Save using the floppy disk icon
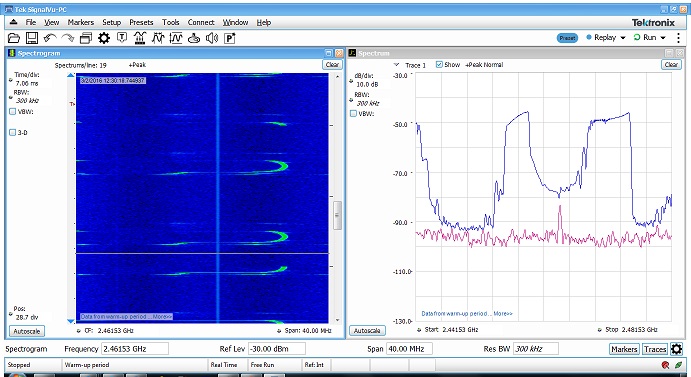Image resolution: width=691 pixels, height=377 pixels. point(32,38)
